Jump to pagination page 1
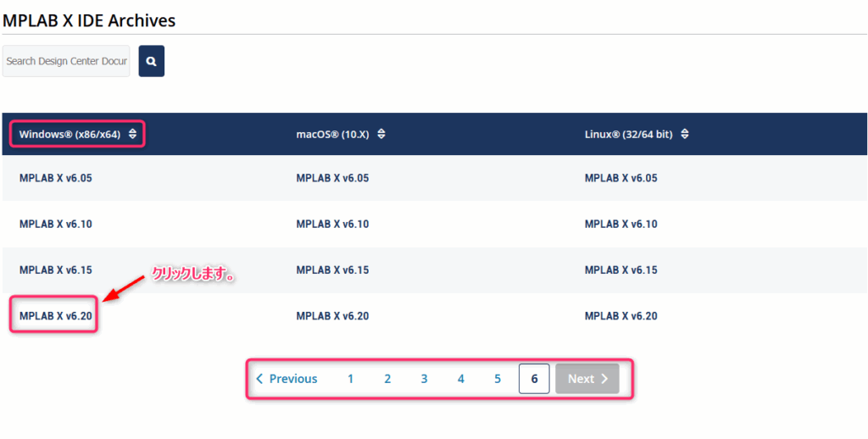 click(x=350, y=379)
